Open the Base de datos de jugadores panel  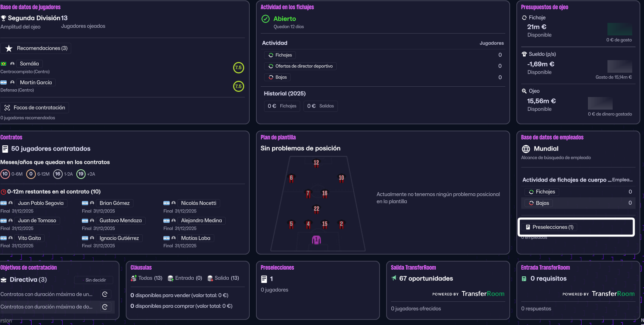(x=31, y=7)
